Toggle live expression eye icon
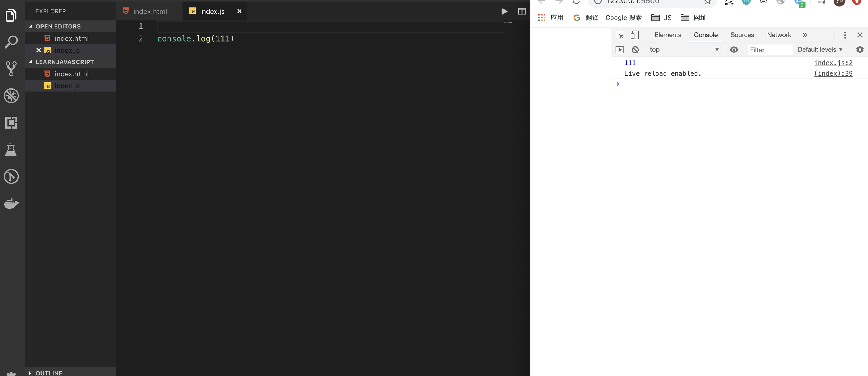 tap(734, 50)
